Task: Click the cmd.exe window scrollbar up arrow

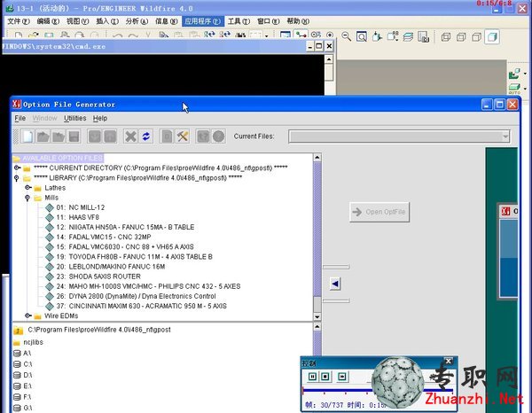Action: pos(328,59)
